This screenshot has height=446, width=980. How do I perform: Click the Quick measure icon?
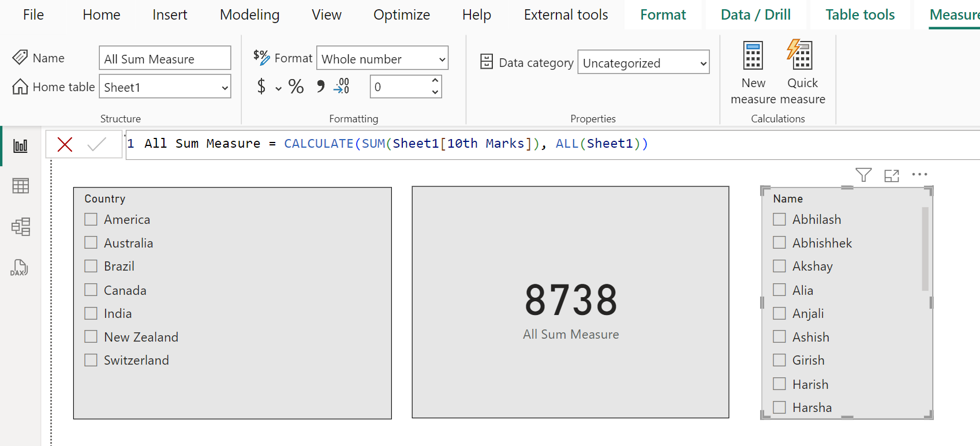(801, 55)
